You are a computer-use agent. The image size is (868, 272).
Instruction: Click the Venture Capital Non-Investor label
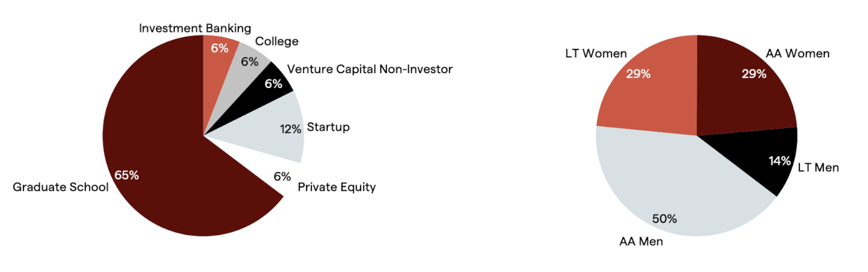[x=370, y=69]
